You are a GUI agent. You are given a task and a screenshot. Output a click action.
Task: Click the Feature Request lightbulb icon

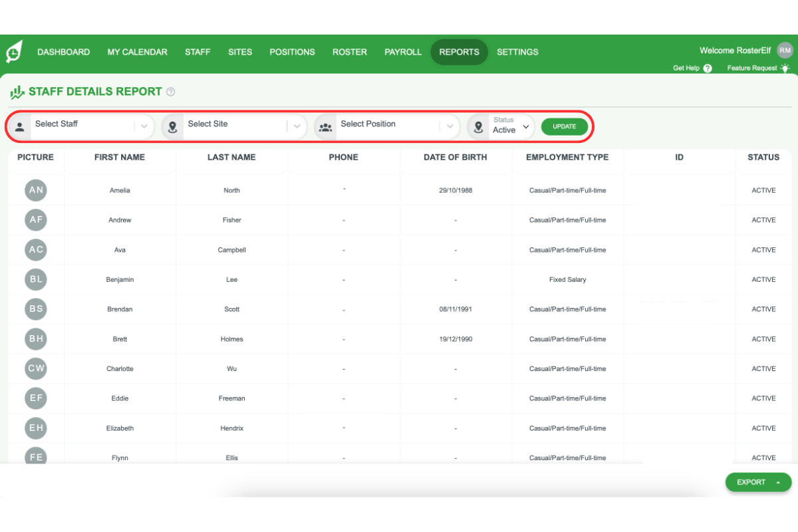(x=785, y=68)
